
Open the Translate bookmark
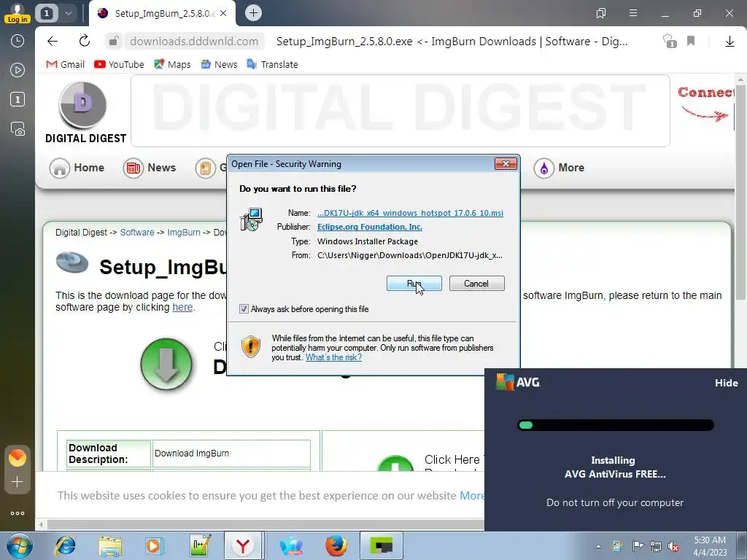click(x=272, y=64)
